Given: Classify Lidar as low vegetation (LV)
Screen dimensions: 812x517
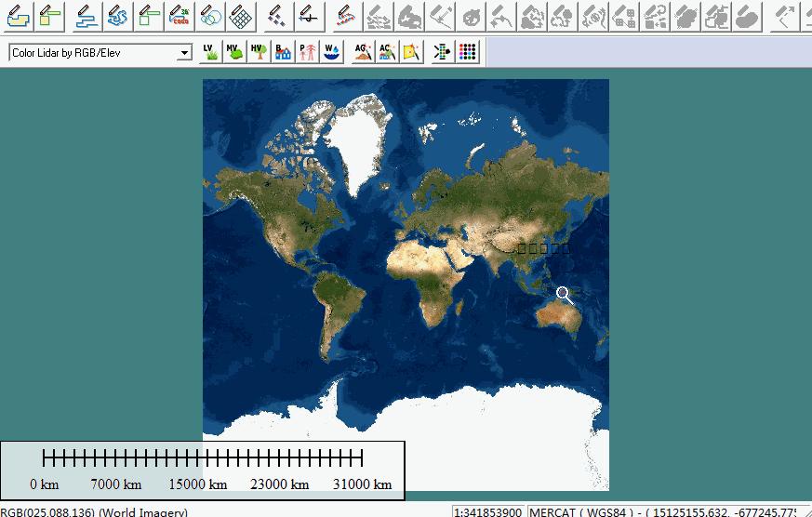Looking at the screenshot, I should [210, 52].
